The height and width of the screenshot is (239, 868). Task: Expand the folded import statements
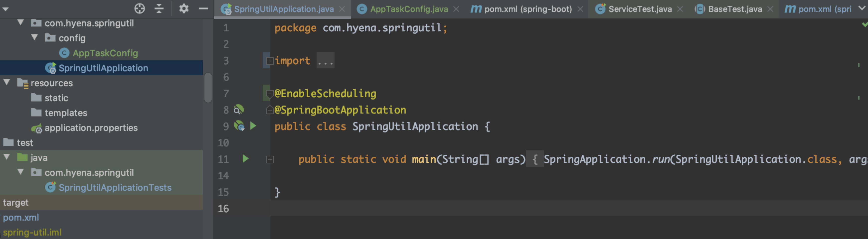tap(269, 61)
